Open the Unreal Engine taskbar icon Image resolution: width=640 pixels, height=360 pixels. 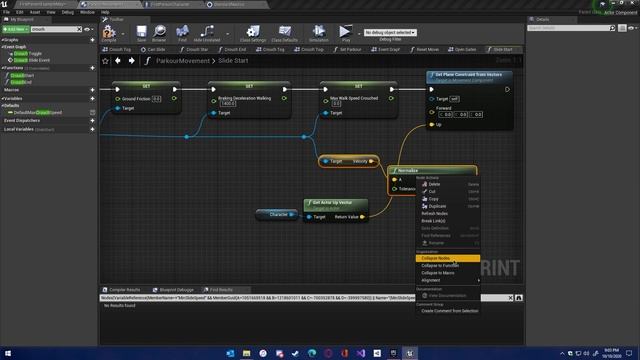(409, 353)
